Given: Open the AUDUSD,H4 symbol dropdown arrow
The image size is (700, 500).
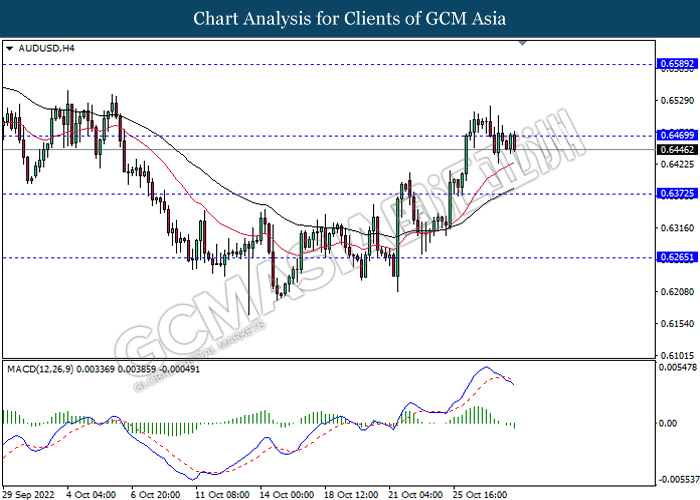Looking at the screenshot, I should point(9,49).
